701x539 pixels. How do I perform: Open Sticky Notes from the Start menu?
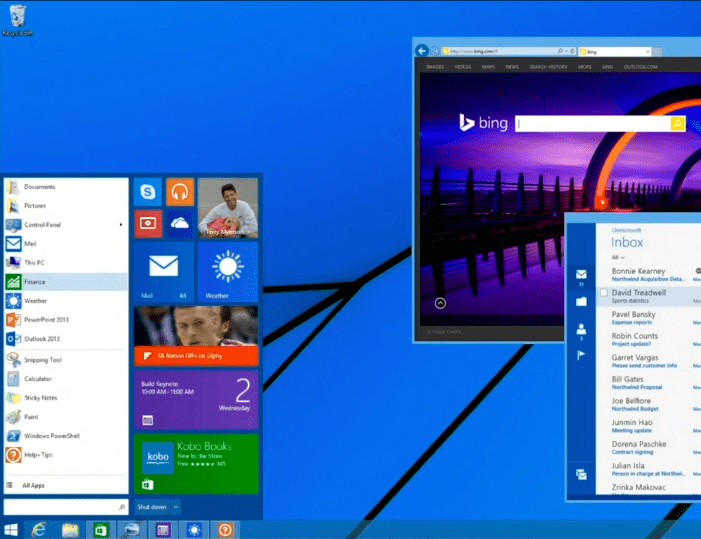tap(66, 398)
